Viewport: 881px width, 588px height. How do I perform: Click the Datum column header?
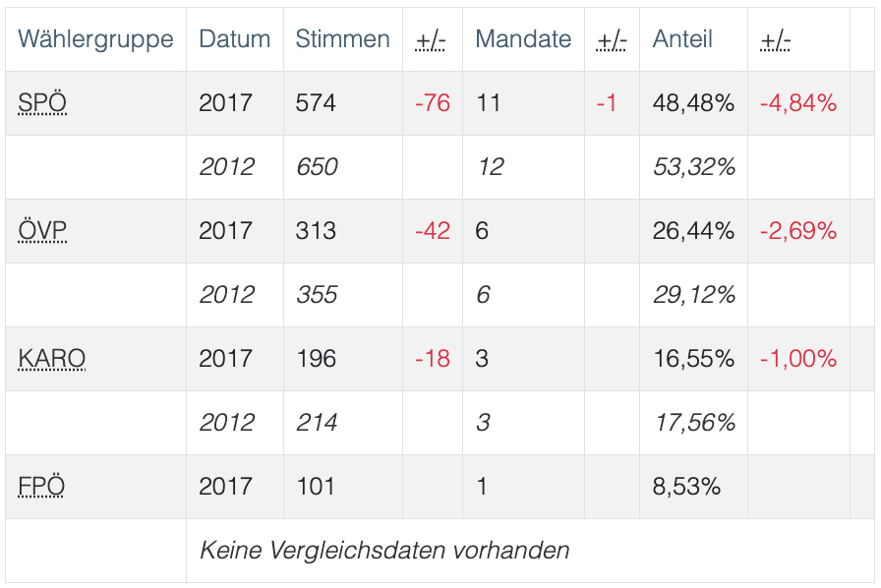point(234,39)
